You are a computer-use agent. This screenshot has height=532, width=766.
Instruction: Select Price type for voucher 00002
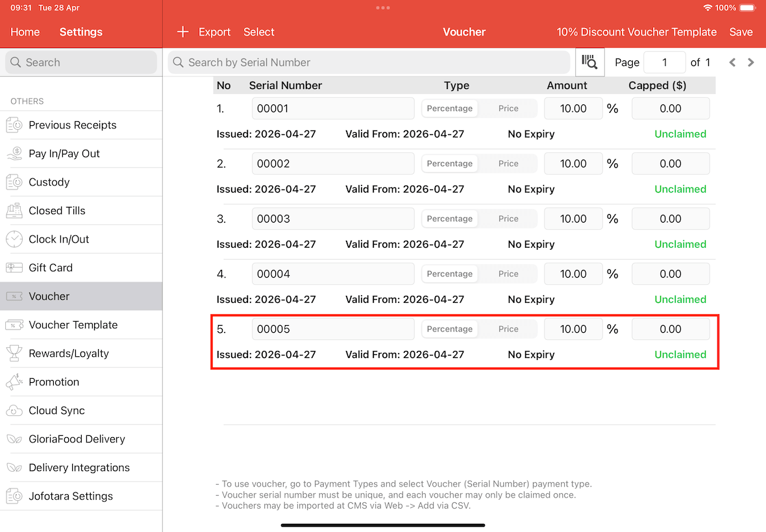(x=508, y=163)
